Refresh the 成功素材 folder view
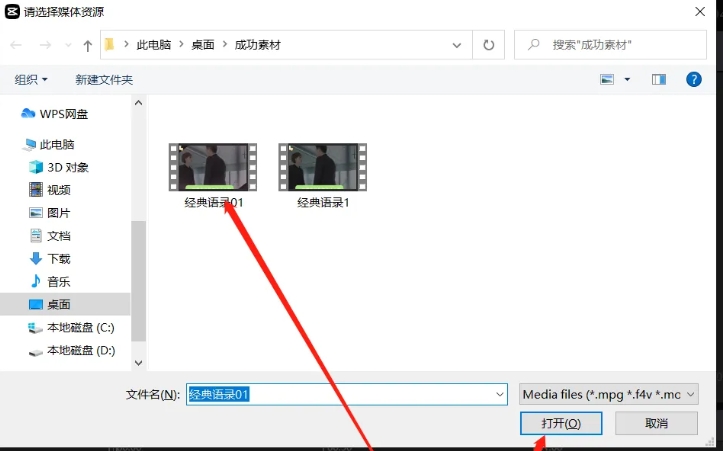 pos(488,45)
